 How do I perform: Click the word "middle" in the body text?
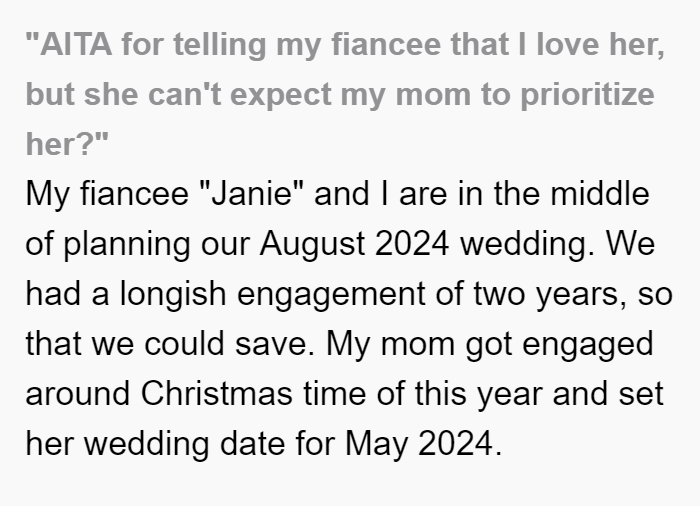point(600,194)
